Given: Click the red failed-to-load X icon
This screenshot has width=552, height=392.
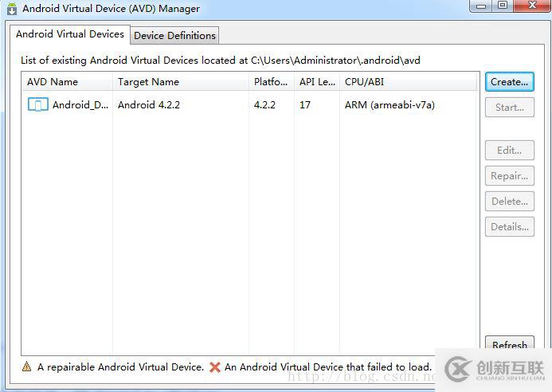Looking at the screenshot, I should point(215,367).
